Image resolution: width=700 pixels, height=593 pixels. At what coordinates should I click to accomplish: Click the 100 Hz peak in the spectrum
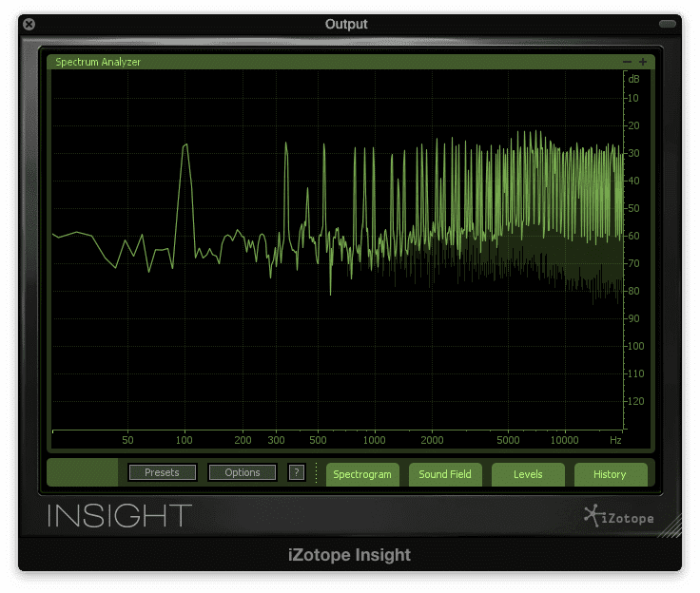pyautogui.click(x=186, y=145)
